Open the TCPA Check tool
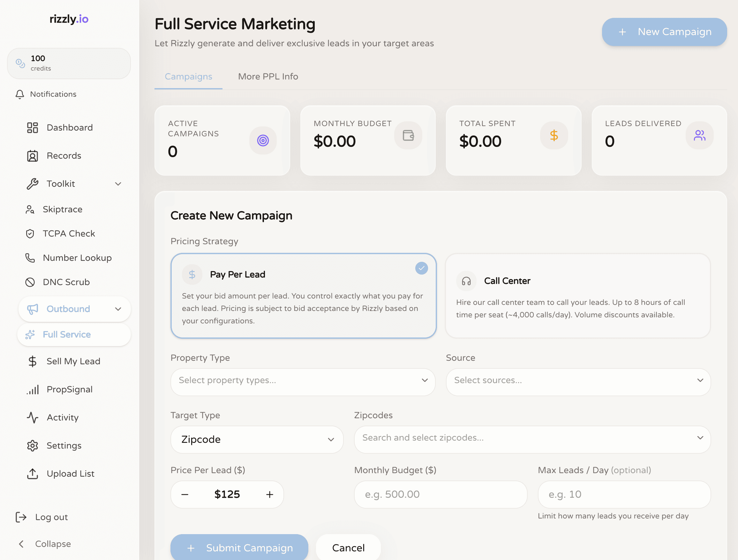 tap(68, 233)
